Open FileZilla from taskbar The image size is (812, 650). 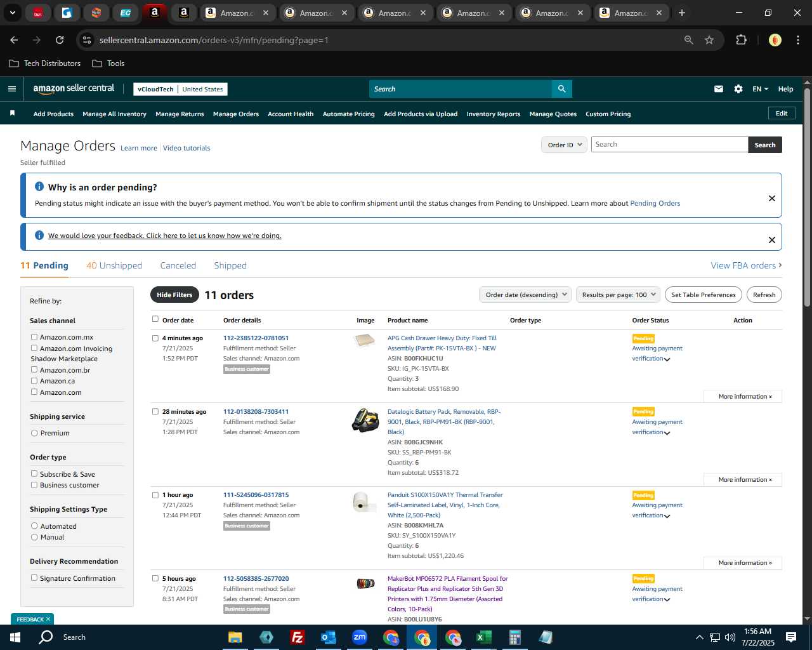click(297, 637)
